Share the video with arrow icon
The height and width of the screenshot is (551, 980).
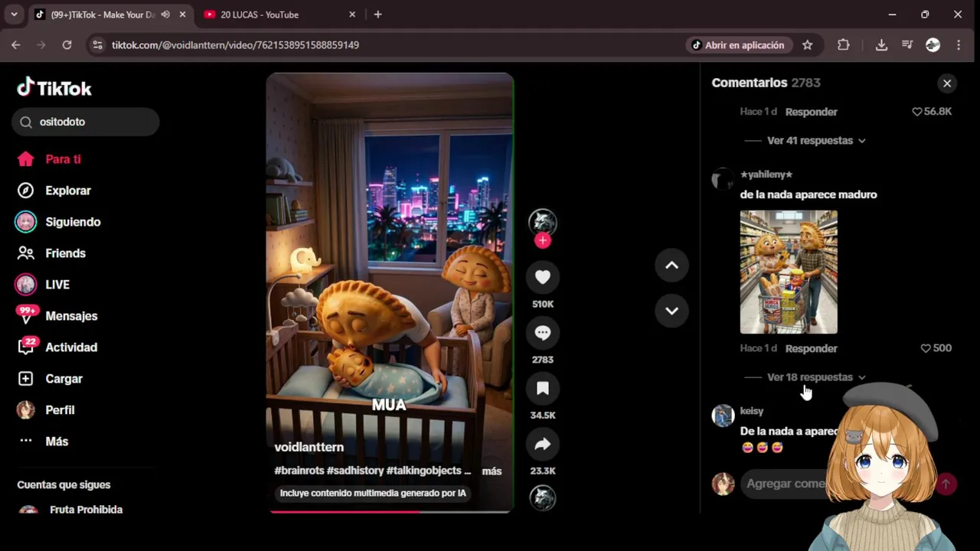click(543, 444)
